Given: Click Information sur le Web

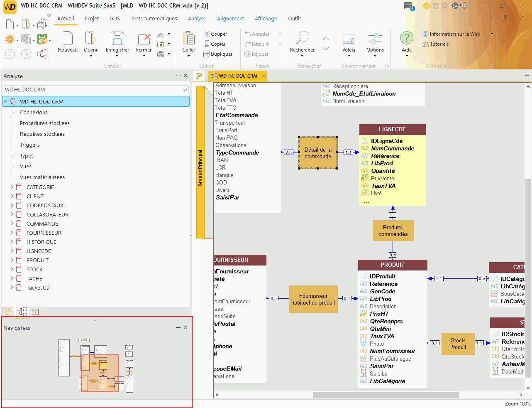Looking at the screenshot, I should [x=454, y=34].
